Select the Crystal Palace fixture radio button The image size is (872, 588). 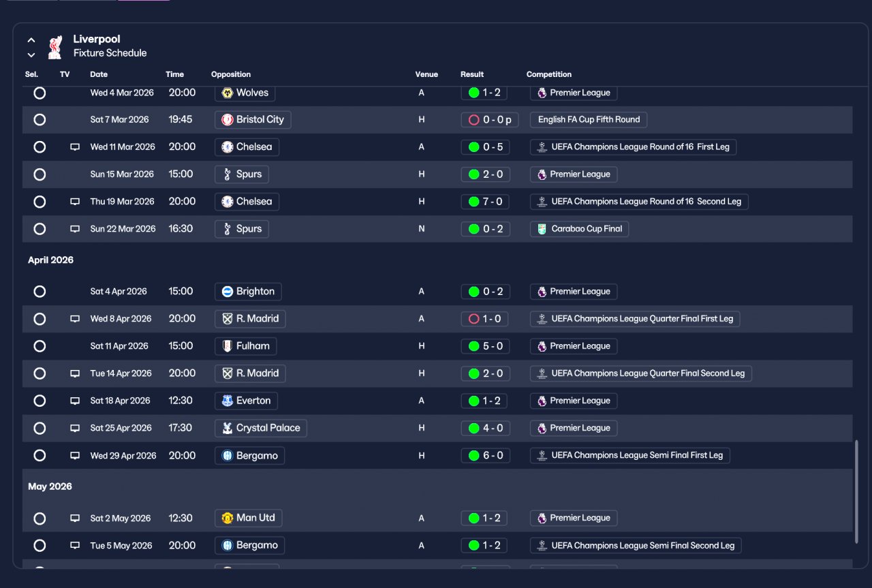click(x=40, y=428)
